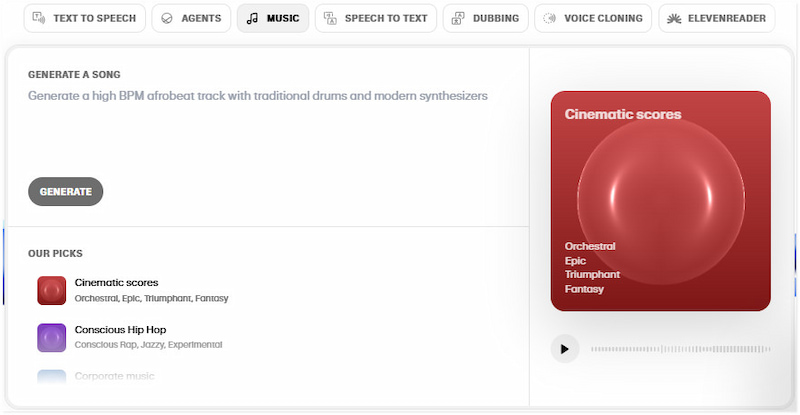Image resolution: width=800 pixels, height=415 pixels.
Task: Click the Text to Speech tab icon
Action: pyautogui.click(x=38, y=18)
